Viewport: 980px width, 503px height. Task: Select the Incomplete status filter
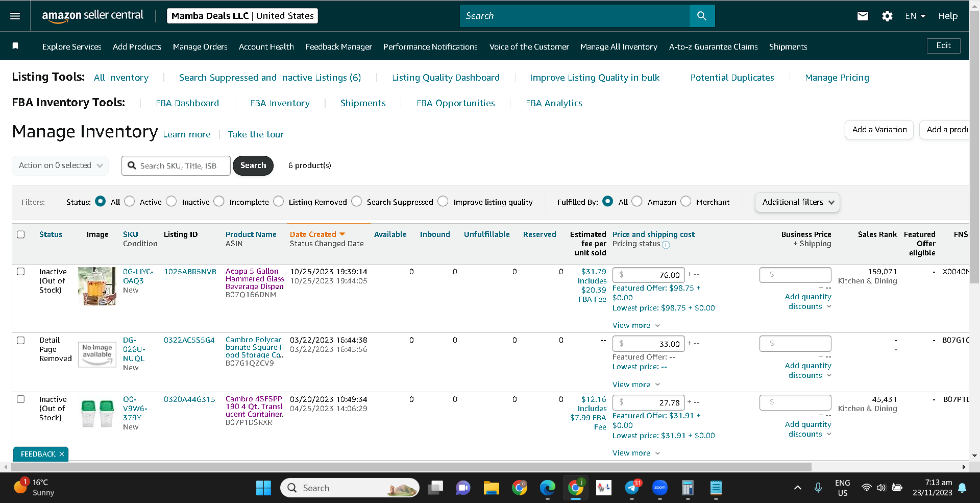coord(219,201)
